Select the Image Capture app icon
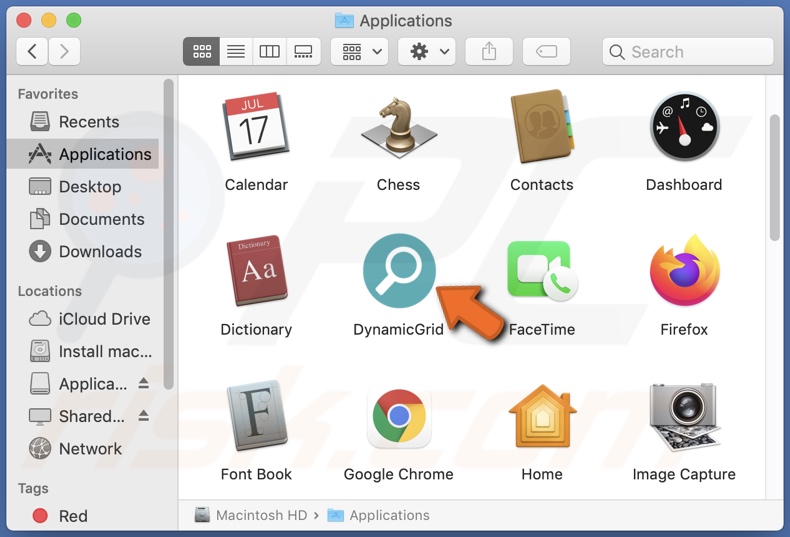Viewport: 790px width, 537px height. click(684, 417)
